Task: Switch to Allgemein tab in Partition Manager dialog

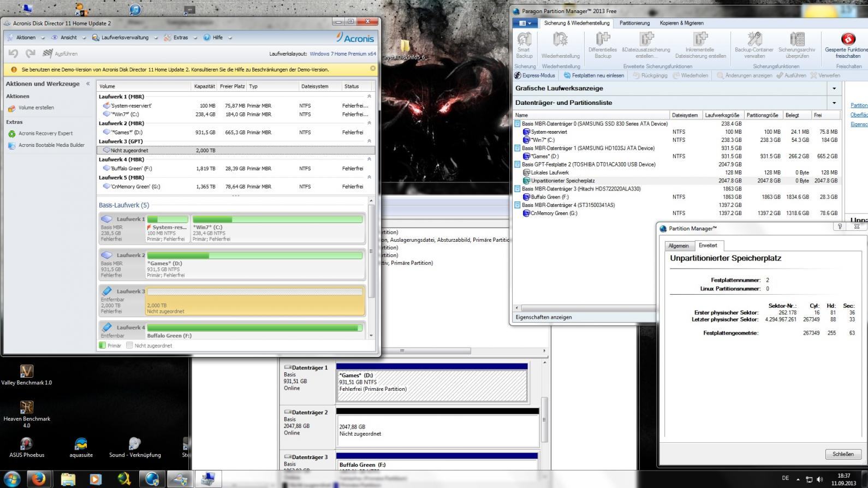Action: tap(679, 246)
